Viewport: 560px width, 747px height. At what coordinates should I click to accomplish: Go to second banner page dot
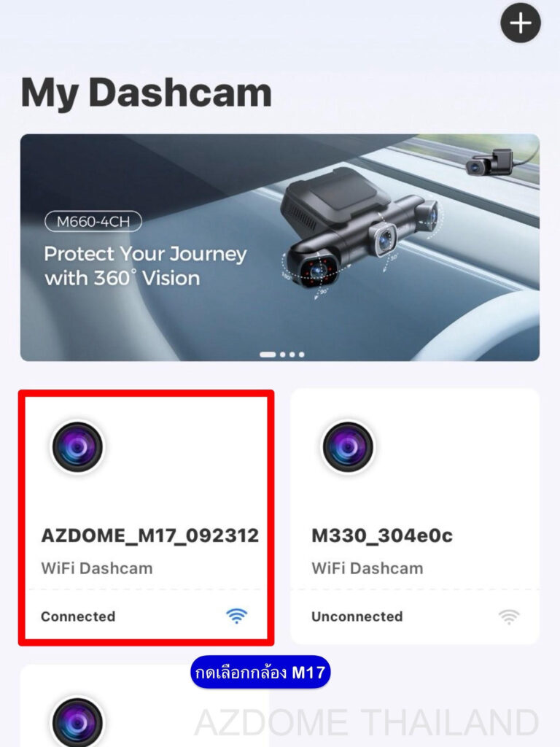click(x=283, y=355)
